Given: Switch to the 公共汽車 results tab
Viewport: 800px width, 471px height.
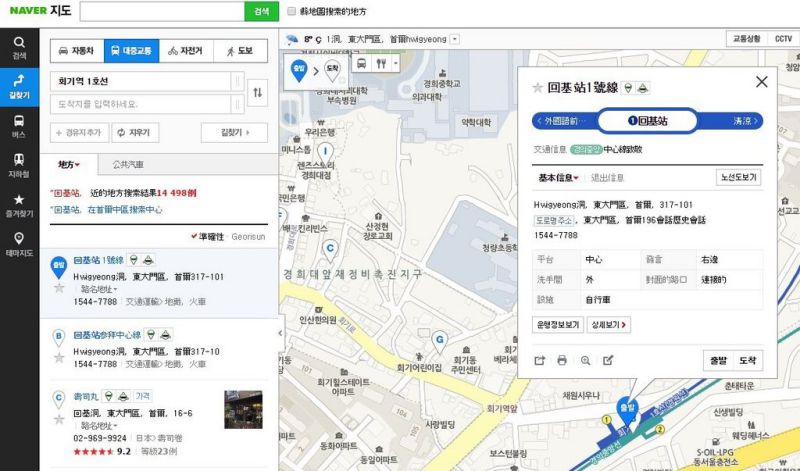Looking at the screenshot, I should [128, 164].
